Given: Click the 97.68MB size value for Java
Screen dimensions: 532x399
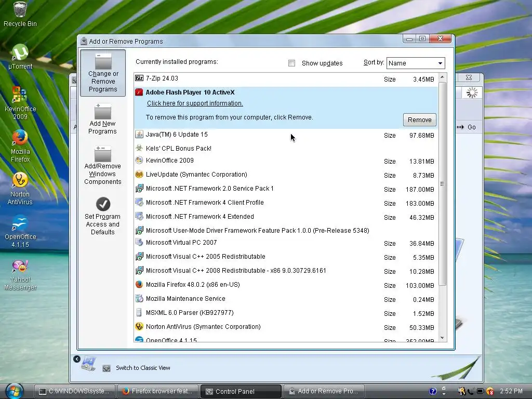Looking at the screenshot, I should pos(421,136).
